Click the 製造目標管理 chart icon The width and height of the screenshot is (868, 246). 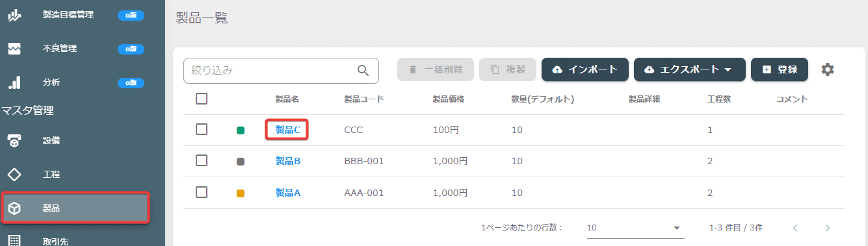click(x=14, y=15)
